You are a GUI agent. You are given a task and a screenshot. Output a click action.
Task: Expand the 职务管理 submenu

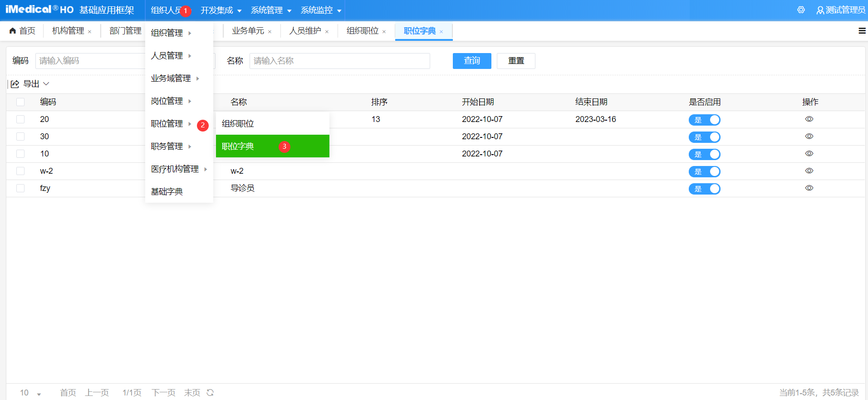coord(179,146)
